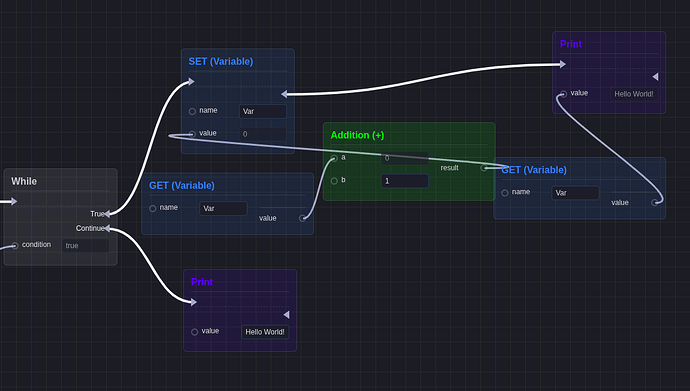
Task: Select the b input port on Addition node
Action: 334,181
